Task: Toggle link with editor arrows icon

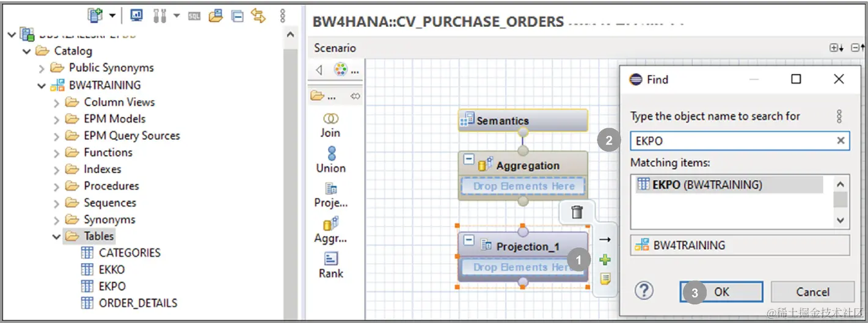Action: (x=258, y=16)
